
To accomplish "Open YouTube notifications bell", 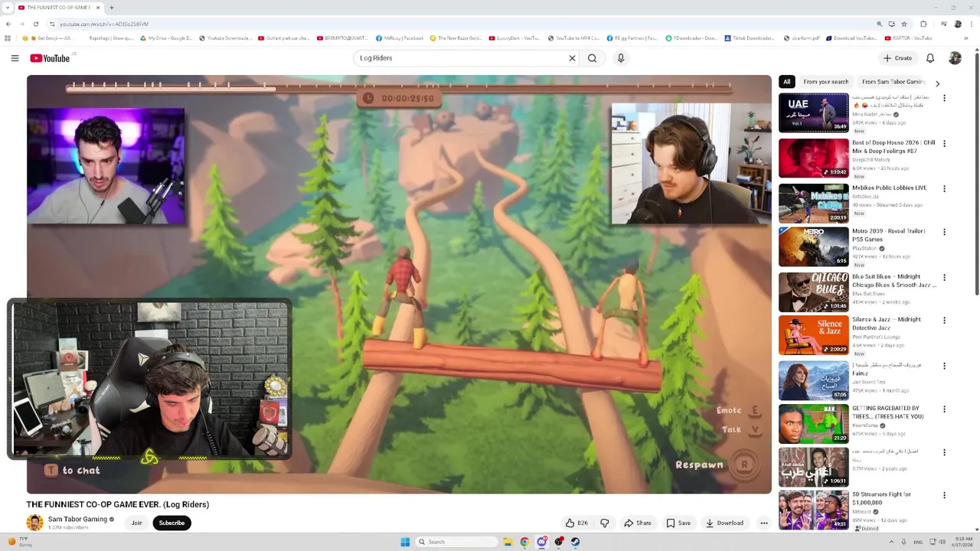I will (x=930, y=58).
